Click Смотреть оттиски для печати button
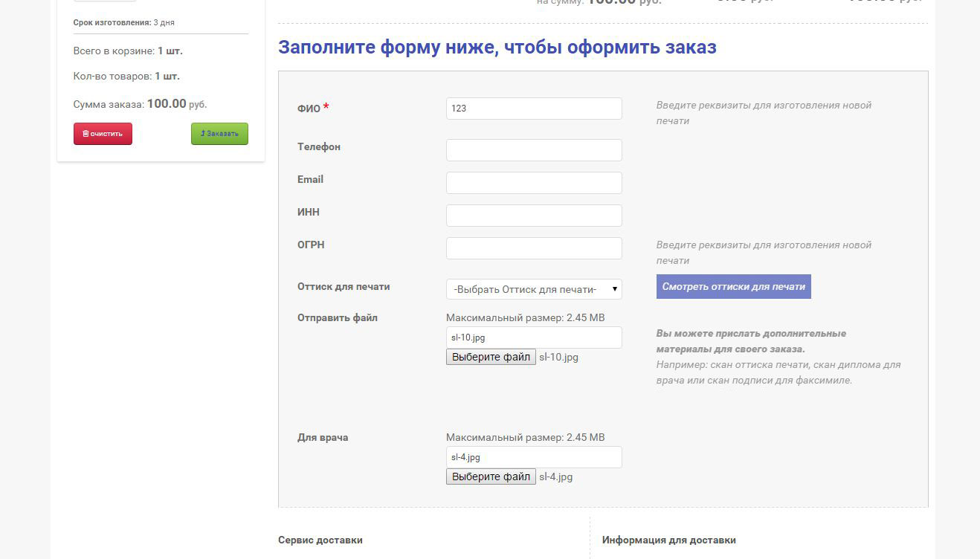Image resolution: width=980 pixels, height=559 pixels. click(733, 287)
